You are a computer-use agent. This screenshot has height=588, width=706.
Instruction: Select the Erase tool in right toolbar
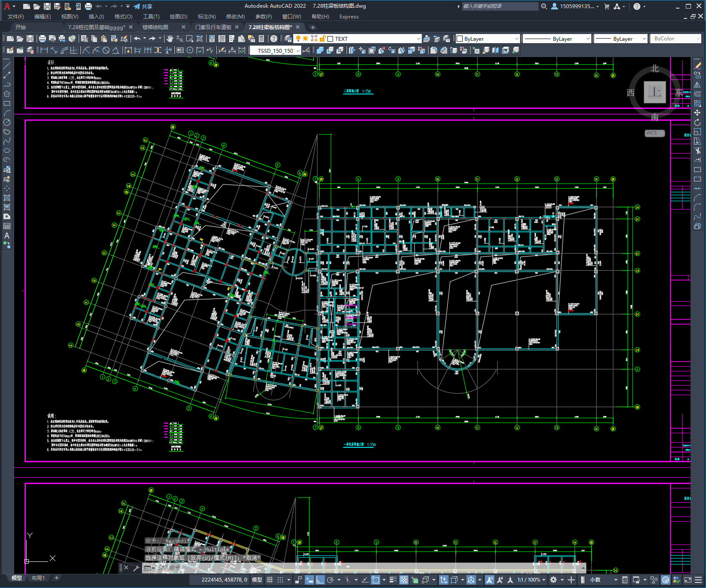(x=697, y=66)
